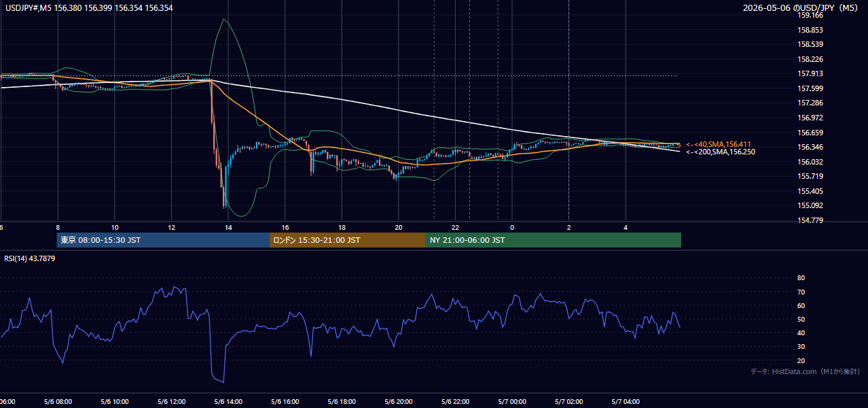Click hour tick '14' under the price chart

pyautogui.click(x=229, y=227)
